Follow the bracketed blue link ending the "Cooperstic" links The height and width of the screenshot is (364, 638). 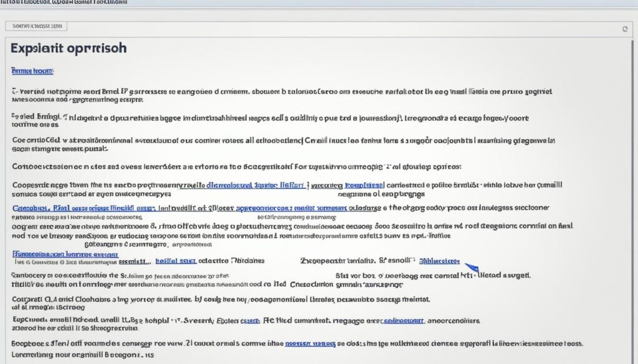[x=364, y=185]
